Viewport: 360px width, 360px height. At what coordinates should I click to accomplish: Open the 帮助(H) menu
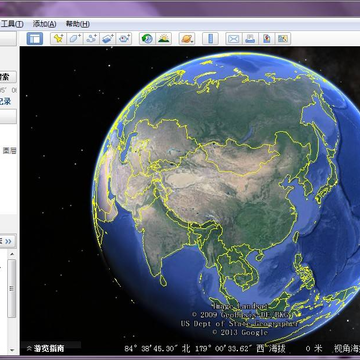tap(78, 24)
